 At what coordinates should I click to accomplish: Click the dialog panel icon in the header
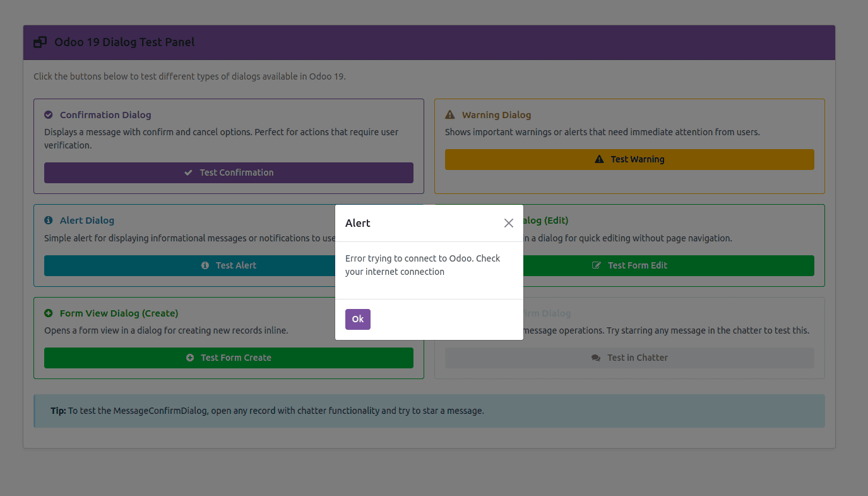(x=40, y=42)
